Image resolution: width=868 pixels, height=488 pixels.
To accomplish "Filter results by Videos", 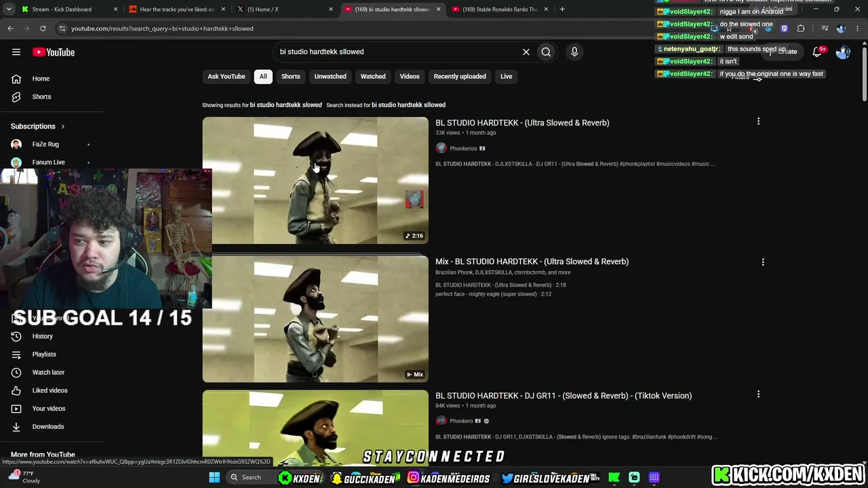I will (410, 77).
